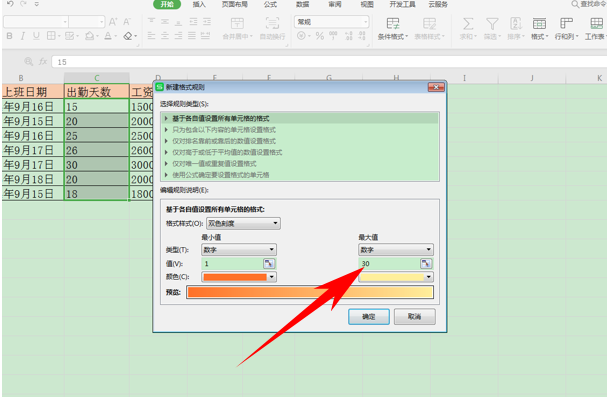Select rule type 仅对唯一值或重复值设置格式
The width and height of the screenshot is (607, 397).
click(x=300, y=164)
